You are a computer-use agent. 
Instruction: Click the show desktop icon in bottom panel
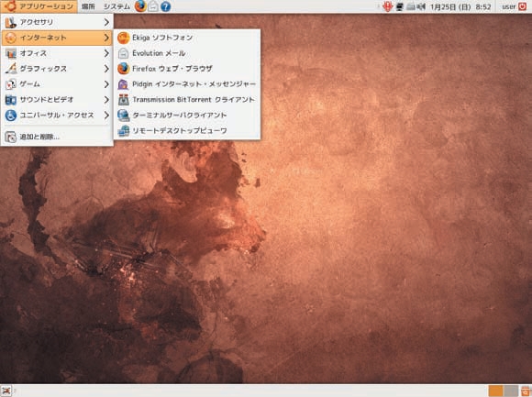[6, 391]
